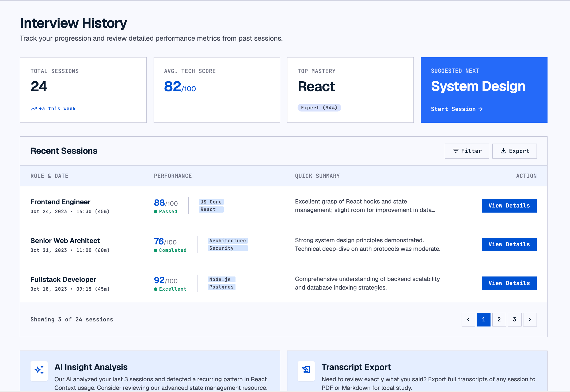The width and height of the screenshot is (570, 392).
Task: Click the Action column header
Action: tap(526, 176)
